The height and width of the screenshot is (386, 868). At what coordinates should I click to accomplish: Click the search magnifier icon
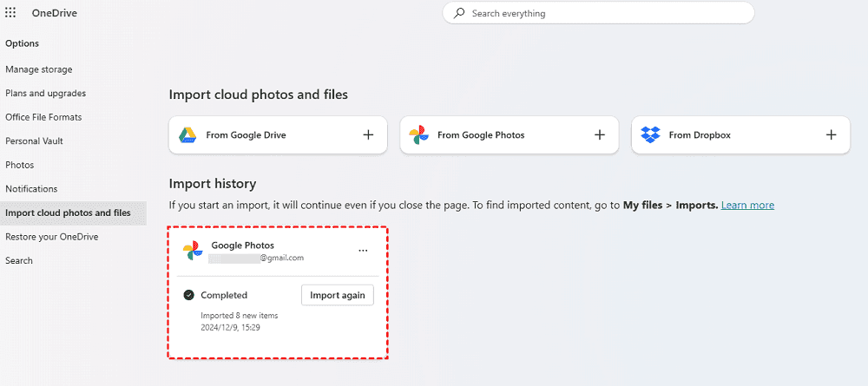[x=460, y=13]
